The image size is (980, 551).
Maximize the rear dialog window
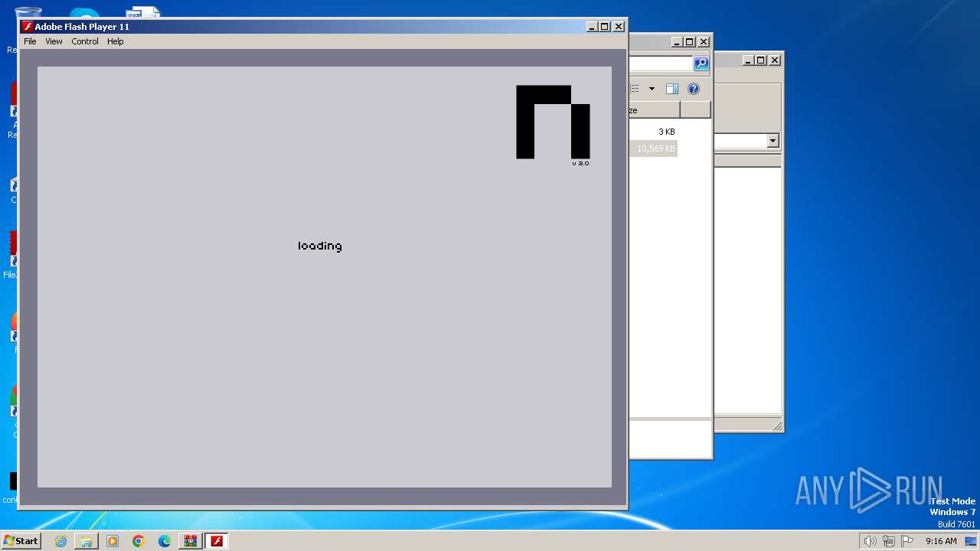pos(760,60)
